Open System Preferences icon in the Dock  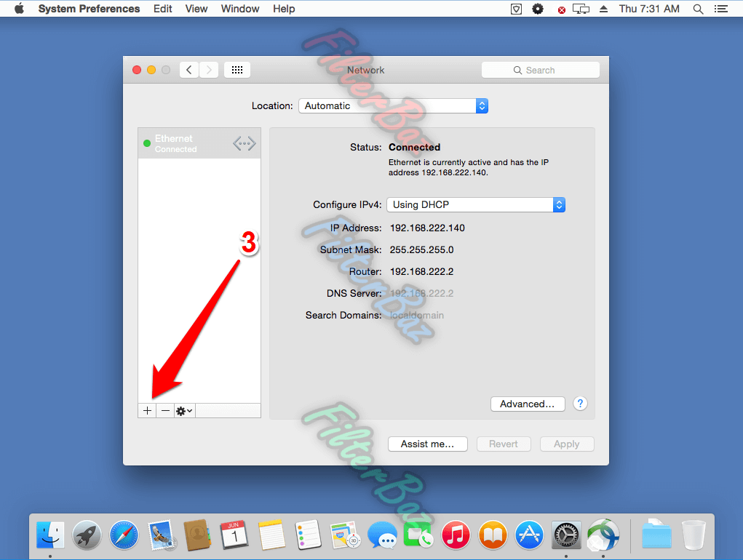coord(565,535)
